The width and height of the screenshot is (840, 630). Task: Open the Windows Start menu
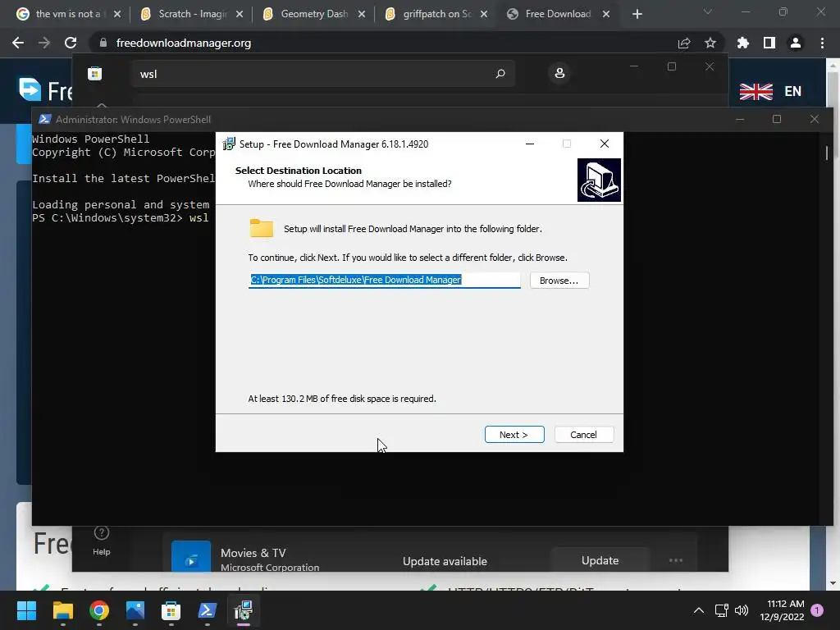26,610
